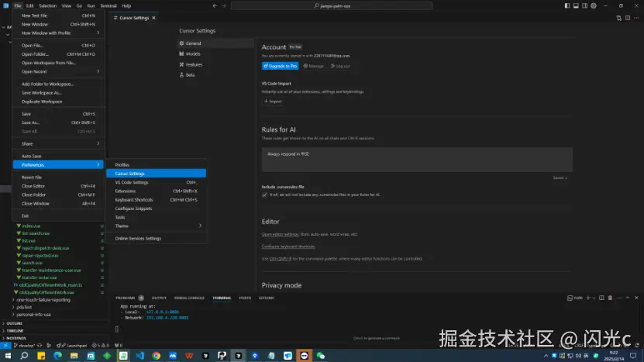Split the editor right using toolbar icon
Screen dimensions: 644x362
[x=628, y=18]
